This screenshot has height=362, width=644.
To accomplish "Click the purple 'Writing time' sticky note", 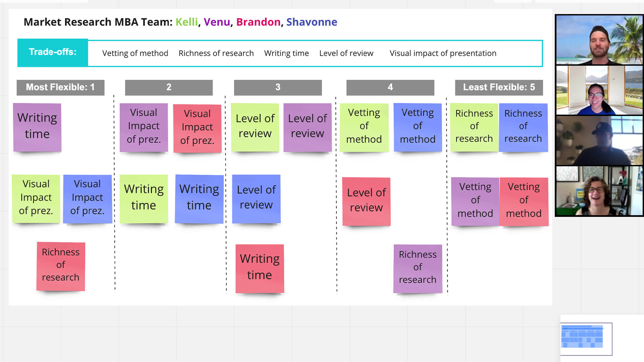I will 37,127.
